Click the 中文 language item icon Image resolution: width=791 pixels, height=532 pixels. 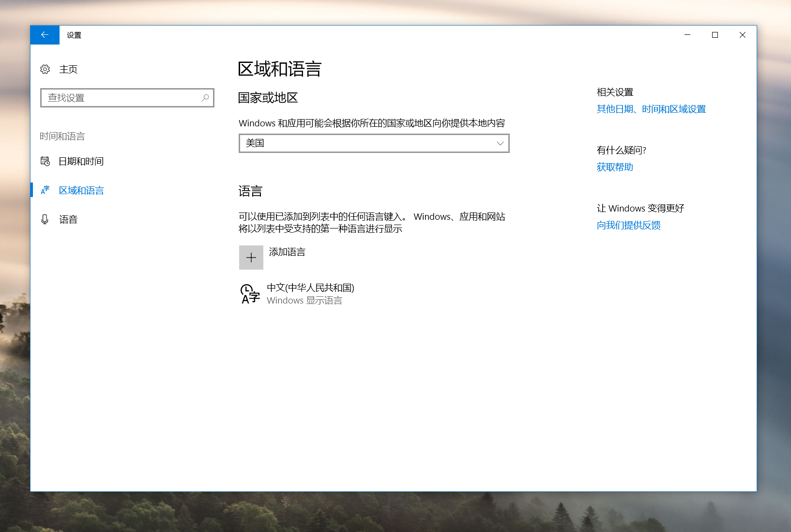[x=250, y=294]
